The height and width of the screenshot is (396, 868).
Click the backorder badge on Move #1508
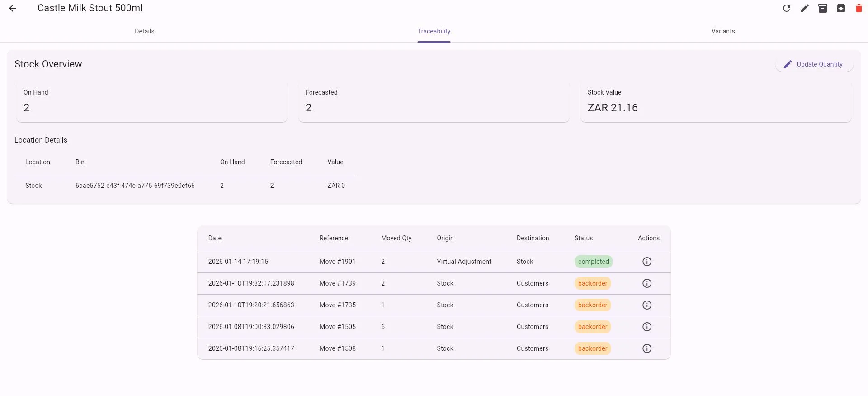click(x=593, y=348)
